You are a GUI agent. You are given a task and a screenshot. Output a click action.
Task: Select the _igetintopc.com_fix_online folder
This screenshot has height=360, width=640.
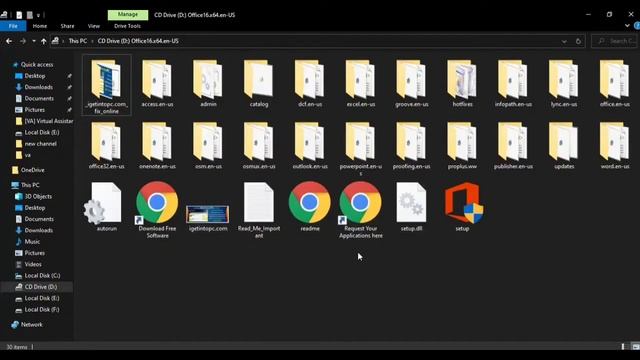pyautogui.click(x=107, y=85)
